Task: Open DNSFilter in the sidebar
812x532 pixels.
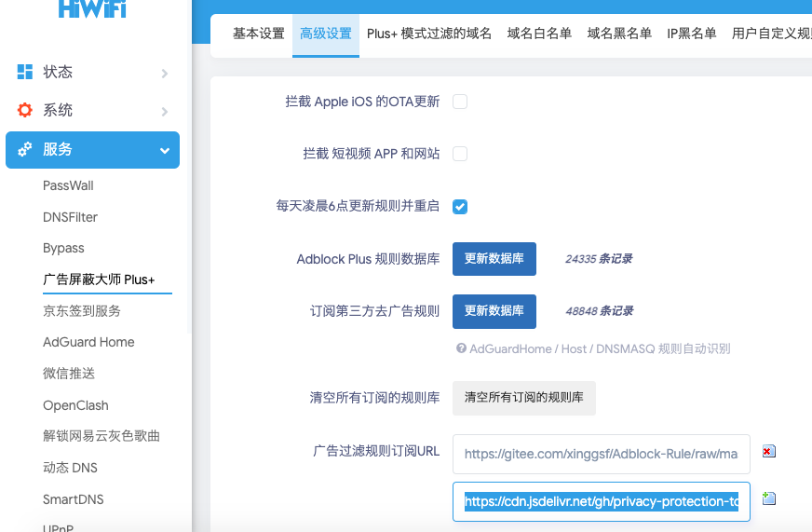Action: coord(71,217)
